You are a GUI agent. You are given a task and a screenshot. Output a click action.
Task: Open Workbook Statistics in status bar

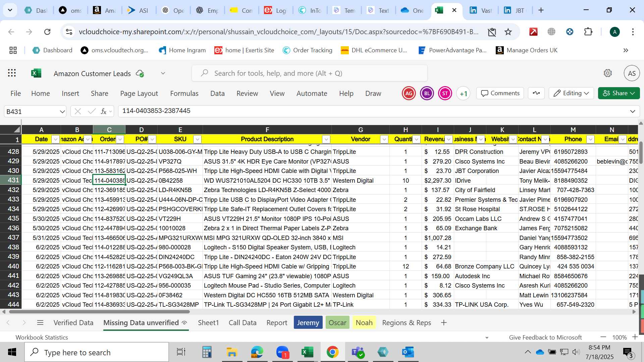[x=42, y=337]
